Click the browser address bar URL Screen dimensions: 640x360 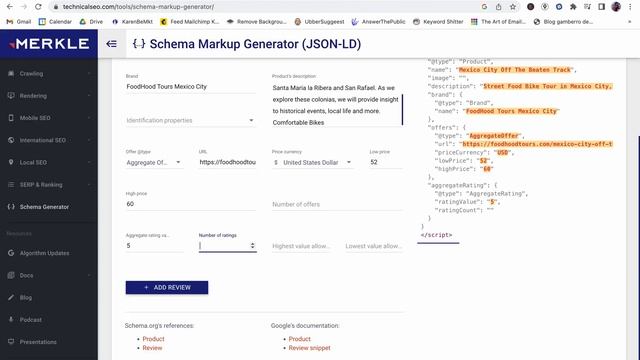pyautogui.click(x=138, y=7)
